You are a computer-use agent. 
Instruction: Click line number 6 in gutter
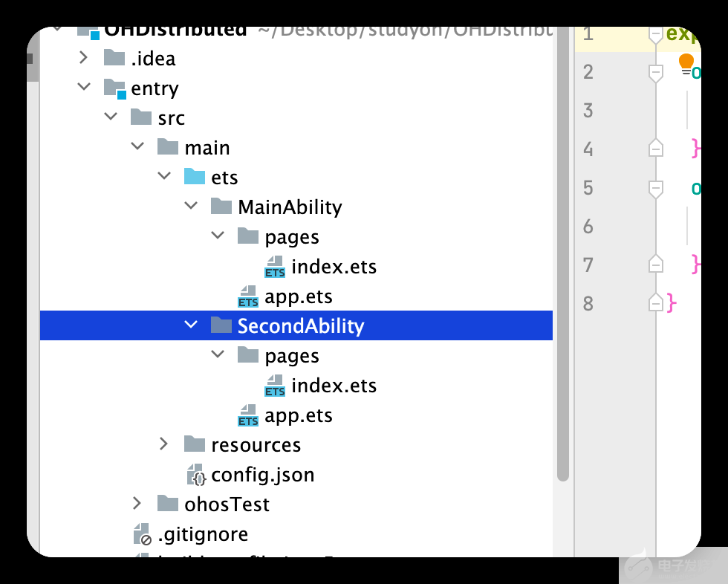(x=588, y=227)
